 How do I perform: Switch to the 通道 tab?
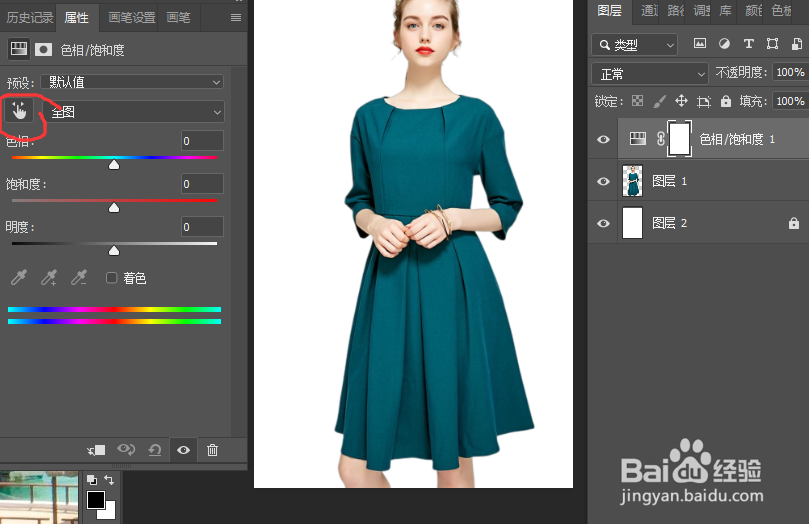650,10
